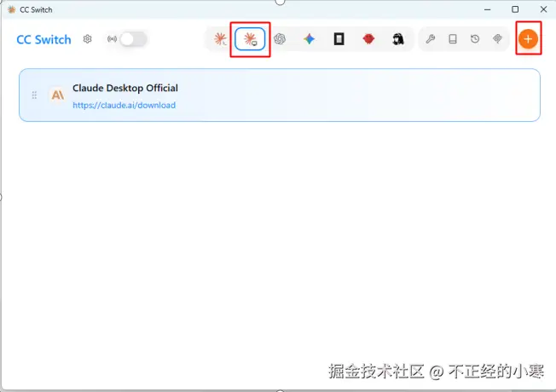Add a new provider with orange plus
Image resolution: width=556 pixels, height=392 pixels.
click(529, 39)
